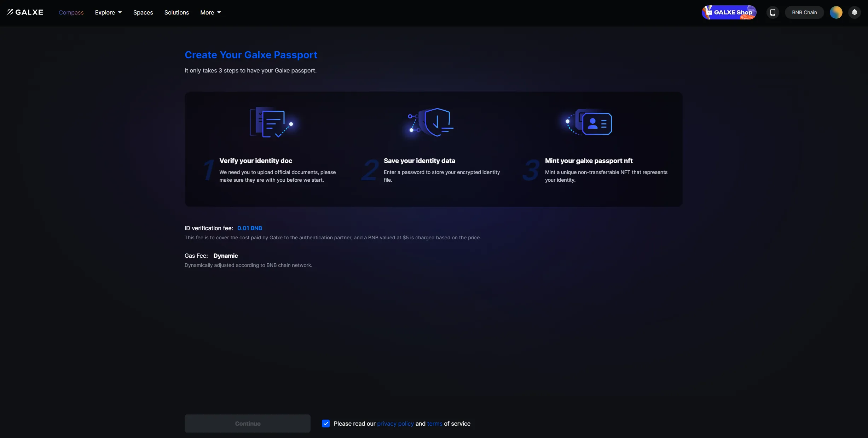Screen dimensions: 868x438
Task: Click the mobile app phone icon
Action: [x=772, y=12]
